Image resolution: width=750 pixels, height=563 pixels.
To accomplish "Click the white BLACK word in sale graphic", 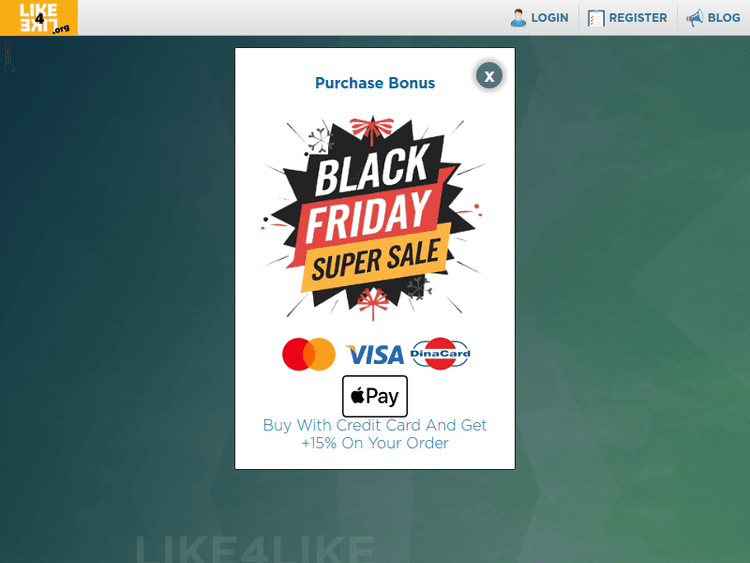I will click(372, 170).
